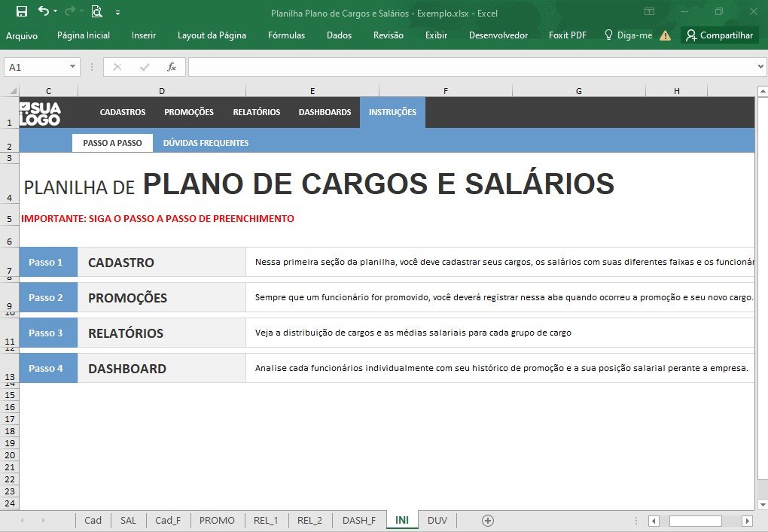Click the SUA LOGO image
Image resolution: width=768 pixels, height=532 pixels.
pyautogui.click(x=40, y=113)
